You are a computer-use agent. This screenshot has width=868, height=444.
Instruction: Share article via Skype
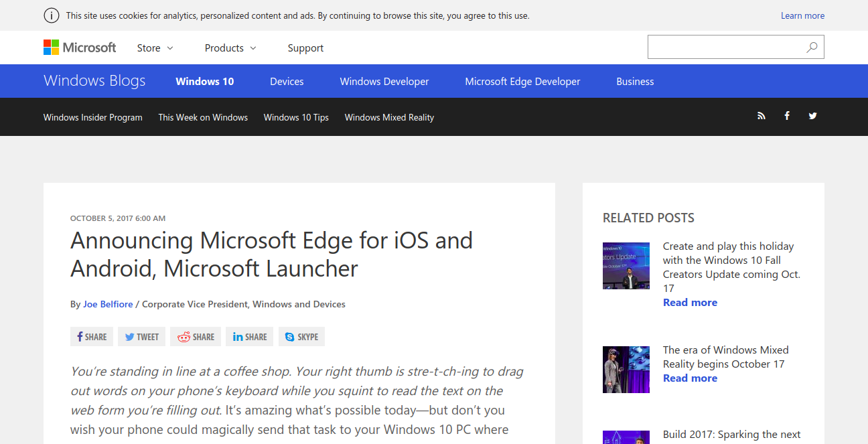[301, 337]
